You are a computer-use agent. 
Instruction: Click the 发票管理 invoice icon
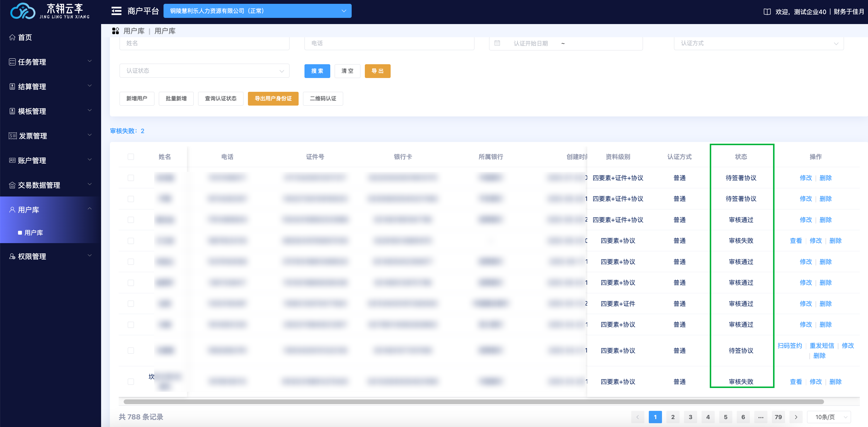pos(13,136)
